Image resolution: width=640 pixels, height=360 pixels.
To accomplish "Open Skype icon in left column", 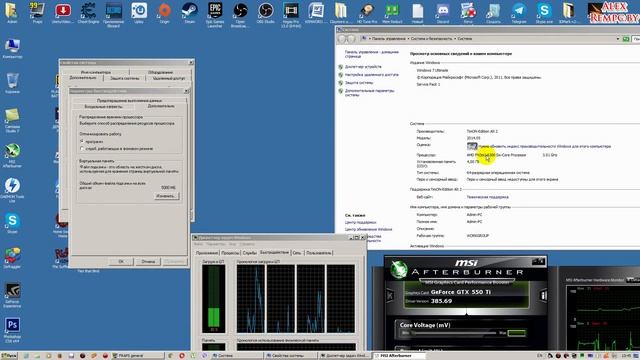I will click(x=12, y=223).
